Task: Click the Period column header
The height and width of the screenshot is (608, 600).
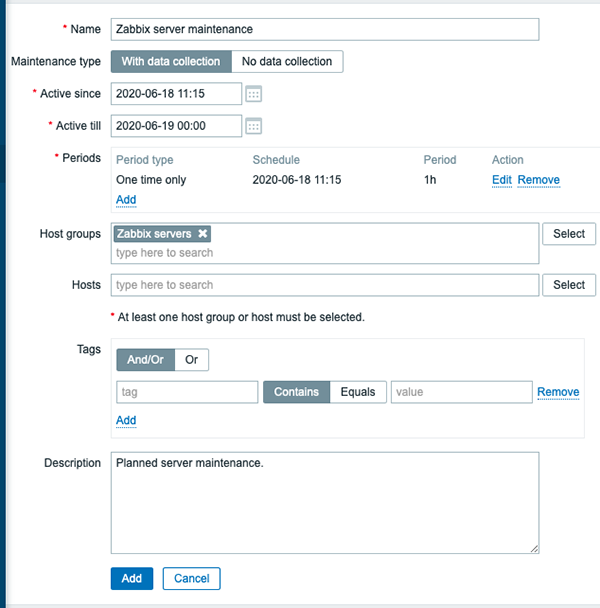Action: click(440, 160)
